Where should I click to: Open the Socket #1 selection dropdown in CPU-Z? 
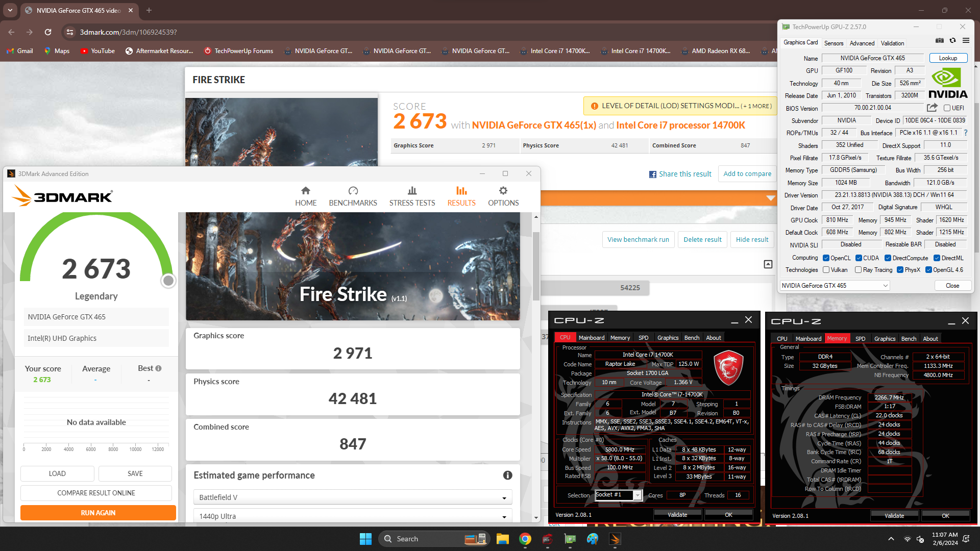point(619,495)
